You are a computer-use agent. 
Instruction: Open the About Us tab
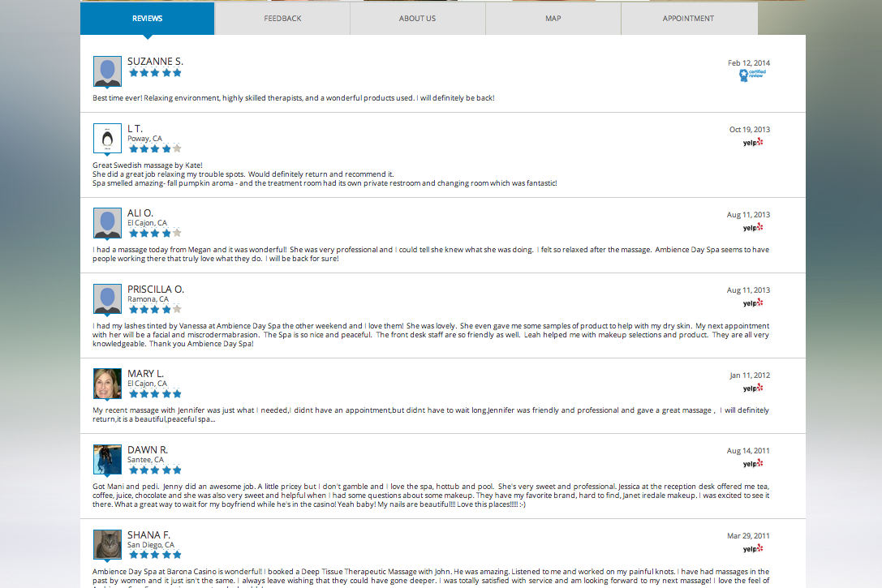tap(417, 19)
